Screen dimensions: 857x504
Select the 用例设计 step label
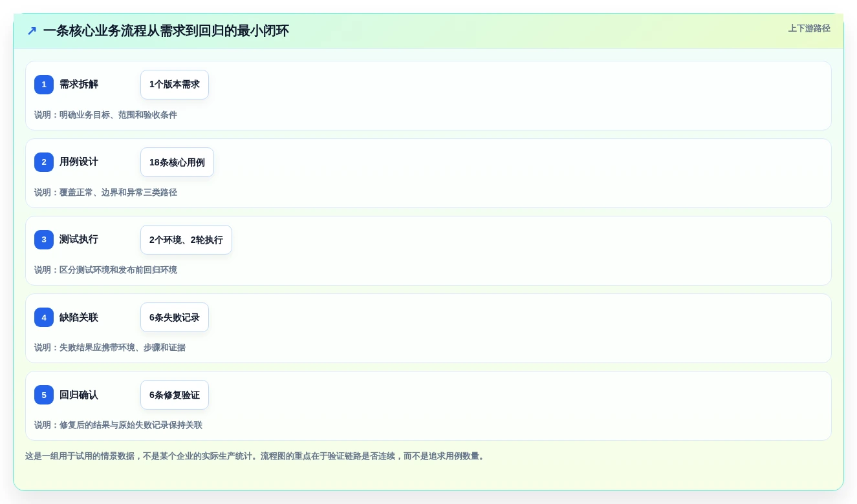79,162
